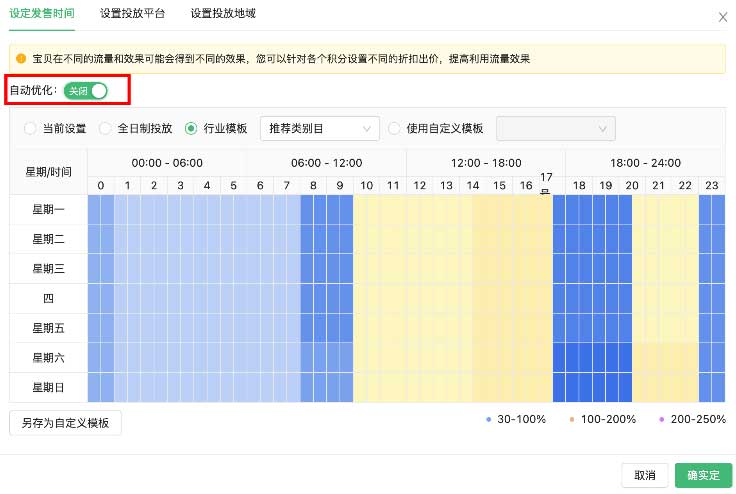Click the hour 12 column header
Viewport: 736px width, 494px height.
tap(420, 185)
